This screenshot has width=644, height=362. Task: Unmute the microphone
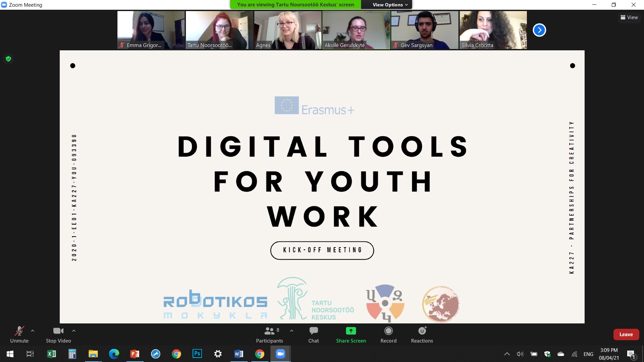click(19, 334)
